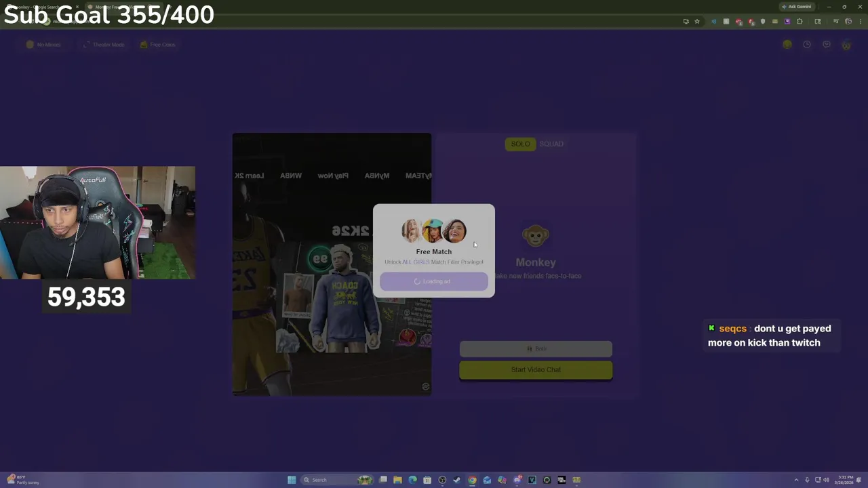Open the taskbar volume control
868x488 pixels.
tap(826, 480)
